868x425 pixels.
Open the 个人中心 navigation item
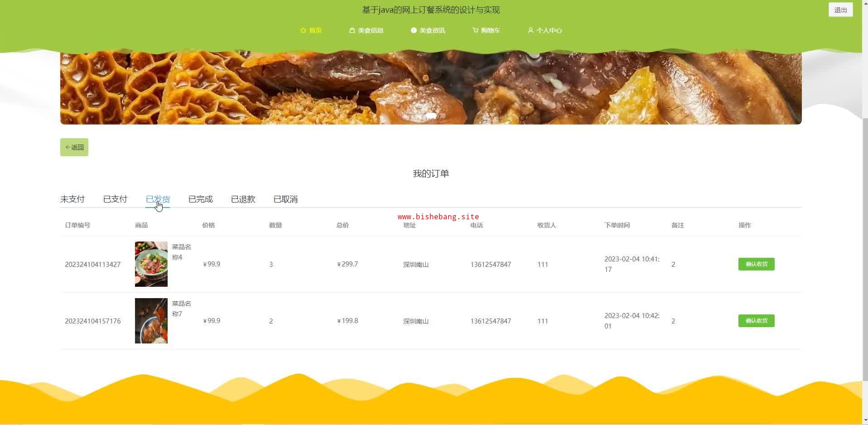pyautogui.click(x=545, y=30)
